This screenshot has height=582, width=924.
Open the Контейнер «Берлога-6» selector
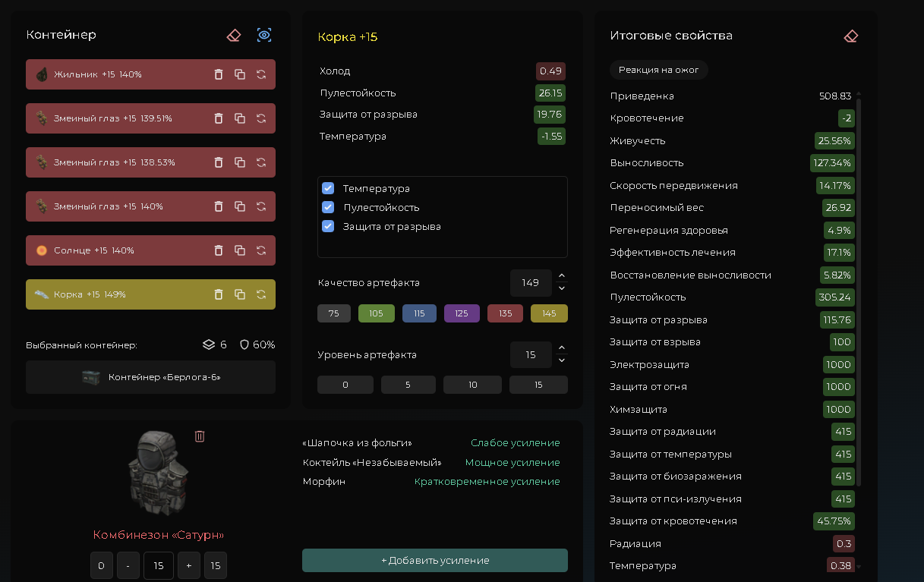(x=150, y=377)
